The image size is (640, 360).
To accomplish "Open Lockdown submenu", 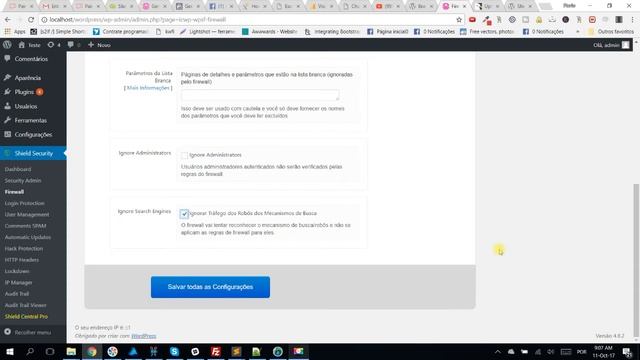I will [x=17, y=271].
